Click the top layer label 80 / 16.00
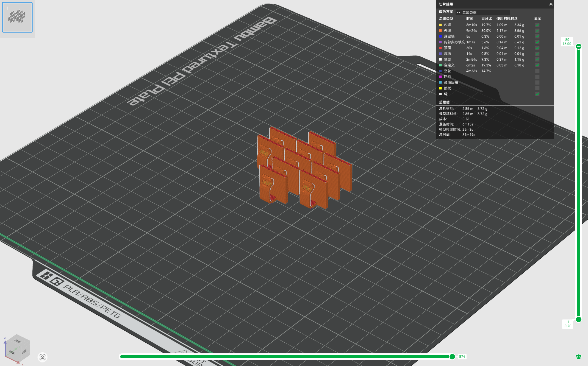 [x=567, y=42]
